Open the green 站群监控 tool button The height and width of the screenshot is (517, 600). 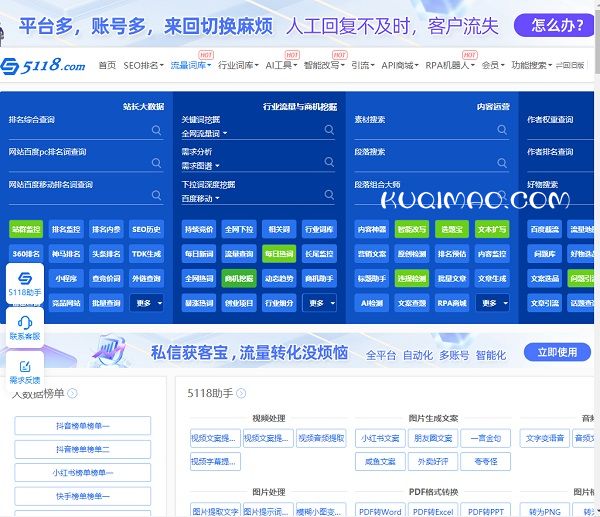tap(26, 229)
